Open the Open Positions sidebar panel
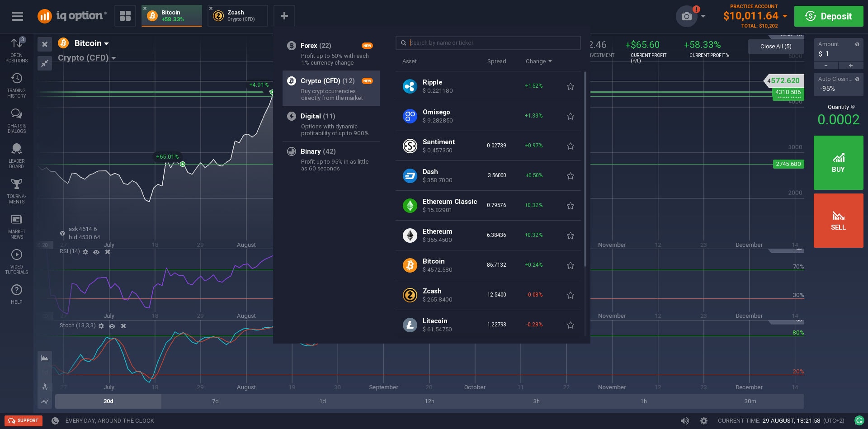The height and width of the screenshot is (429, 868). click(x=17, y=50)
